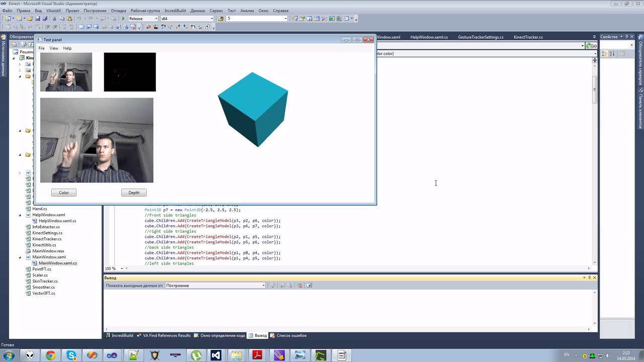Open Chrome from the taskbar
This screenshot has width=644, height=362.
51,355
